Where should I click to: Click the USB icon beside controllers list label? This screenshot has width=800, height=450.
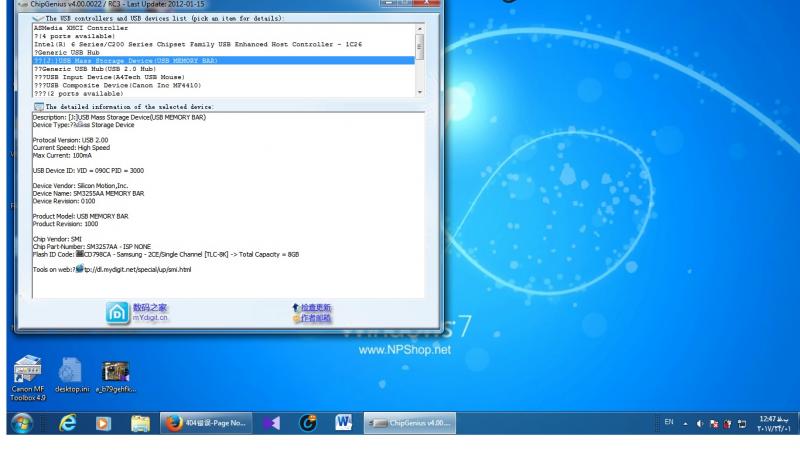38,18
